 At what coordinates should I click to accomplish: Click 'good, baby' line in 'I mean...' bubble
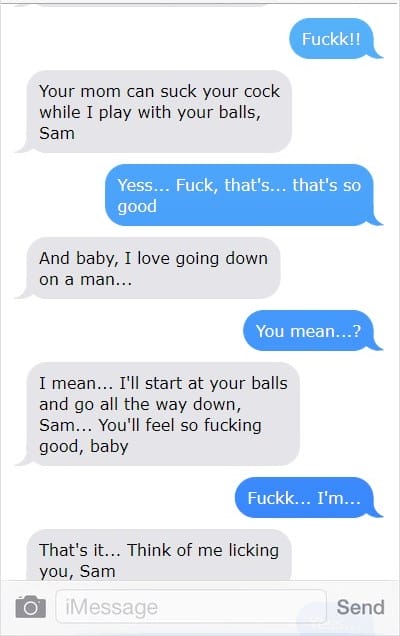tap(84, 447)
